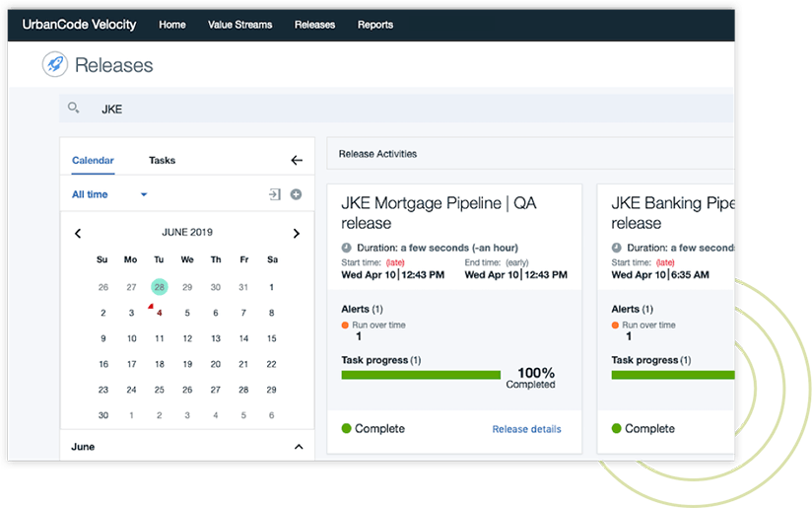
Task: Open the All time range dropdown
Action: [x=109, y=194]
